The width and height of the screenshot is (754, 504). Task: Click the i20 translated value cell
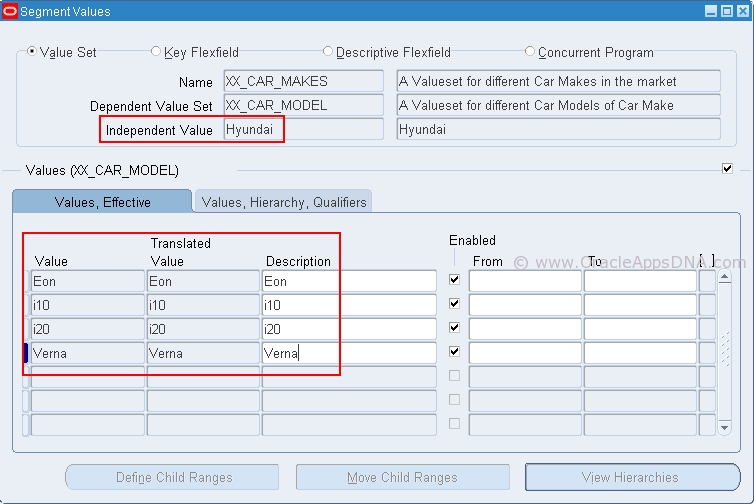click(203, 329)
